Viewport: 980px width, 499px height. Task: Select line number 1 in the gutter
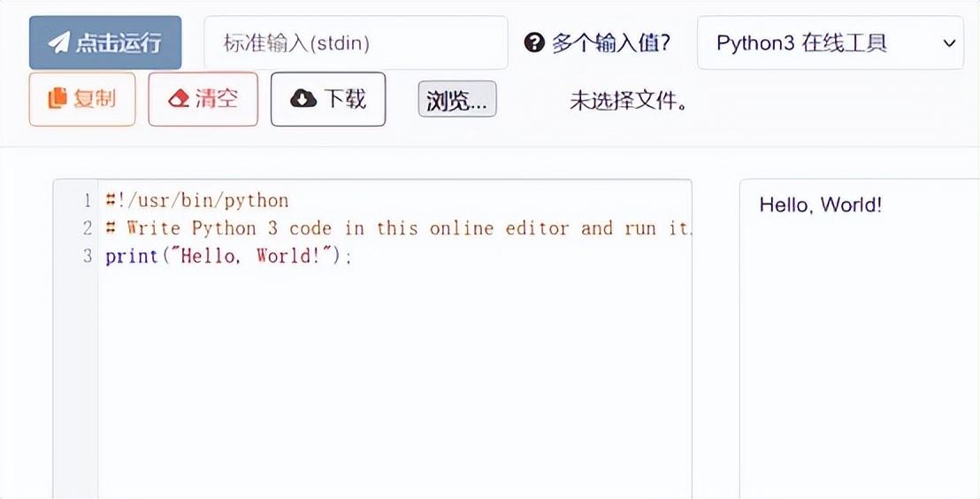click(87, 201)
